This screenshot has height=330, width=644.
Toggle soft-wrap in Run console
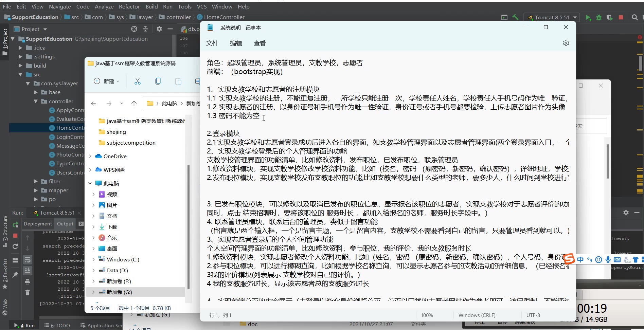click(28, 260)
